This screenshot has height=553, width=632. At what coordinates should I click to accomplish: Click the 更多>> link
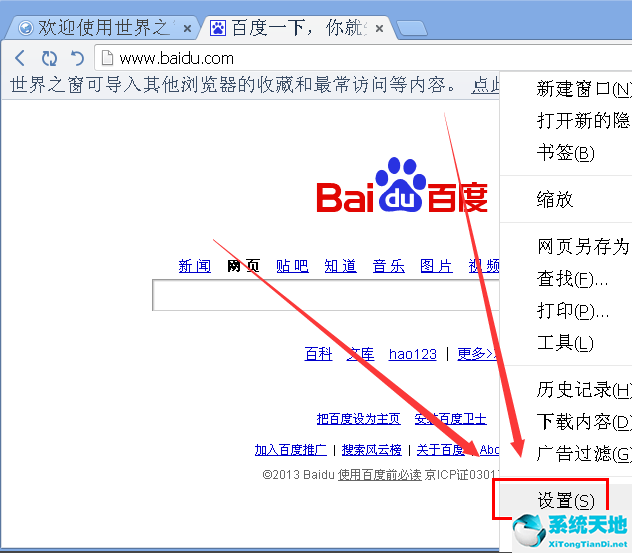pyautogui.click(x=478, y=354)
